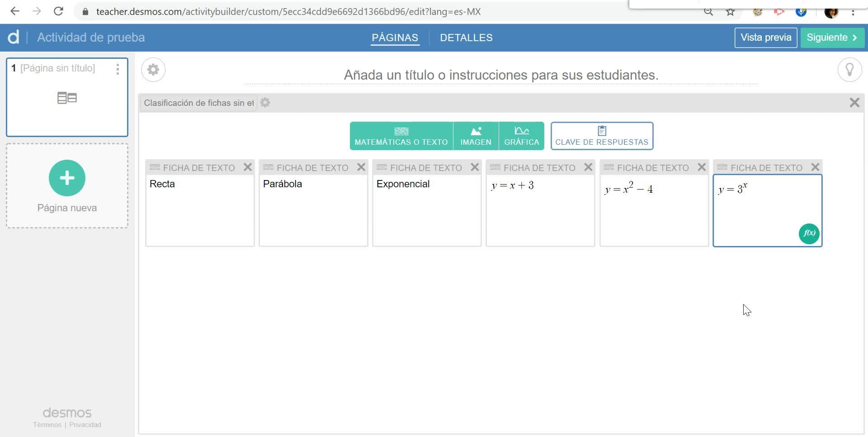Open browser zoom magnifier icon
Viewport: 868px width, 437px height.
click(x=708, y=12)
